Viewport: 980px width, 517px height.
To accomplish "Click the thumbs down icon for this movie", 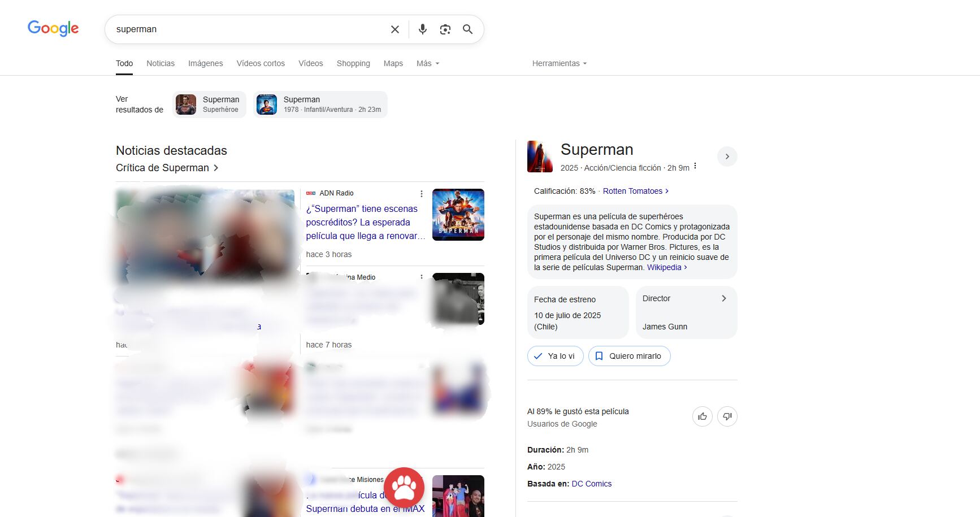I will coord(727,416).
